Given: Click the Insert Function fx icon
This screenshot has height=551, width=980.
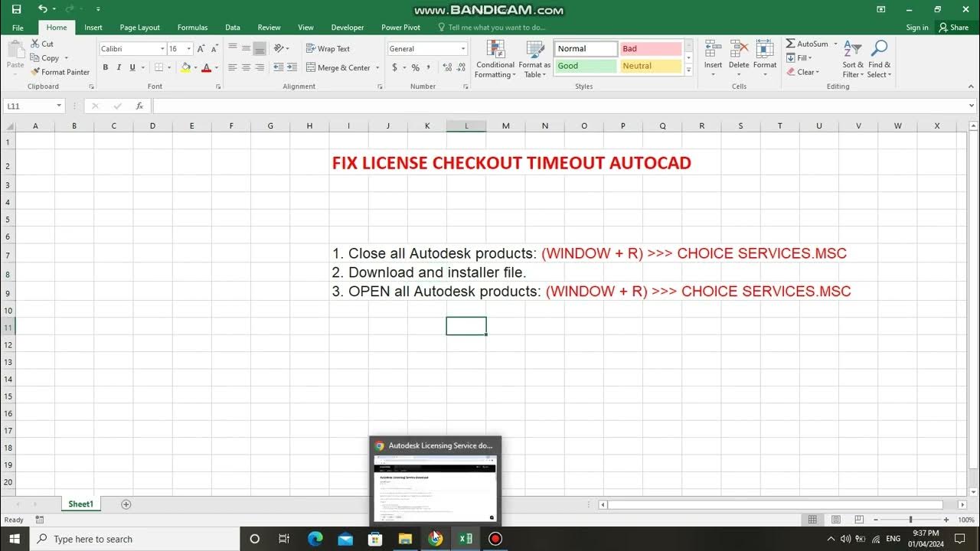Looking at the screenshot, I should pyautogui.click(x=139, y=106).
